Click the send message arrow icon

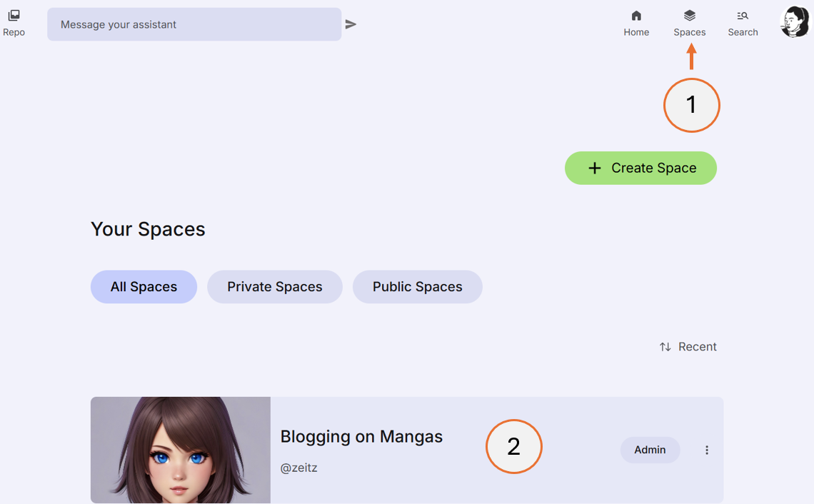pos(351,24)
